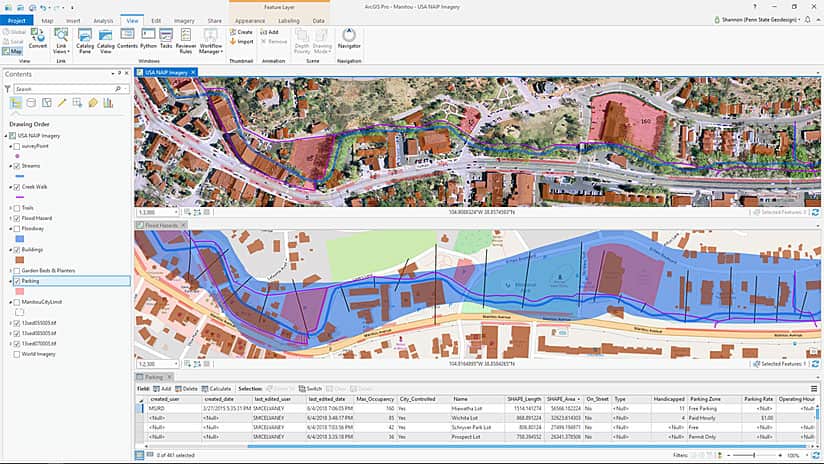Toggle Trails layer checkbox
This screenshot has height=464, width=824.
pos(17,208)
